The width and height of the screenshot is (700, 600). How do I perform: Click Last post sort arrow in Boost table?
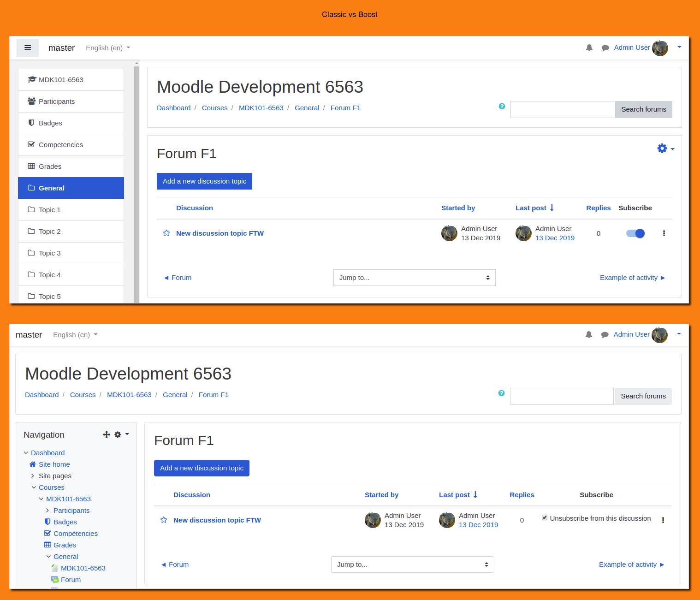[x=552, y=208]
